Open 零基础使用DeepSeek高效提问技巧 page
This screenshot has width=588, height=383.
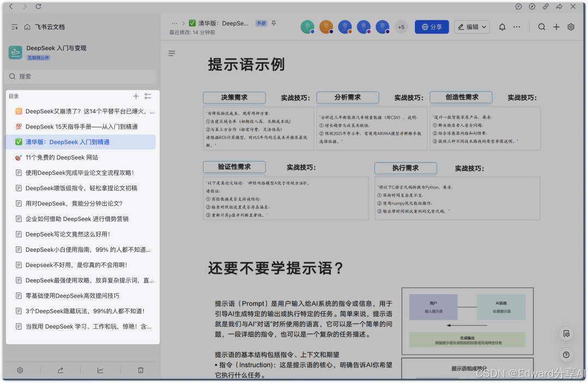coord(81,296)
